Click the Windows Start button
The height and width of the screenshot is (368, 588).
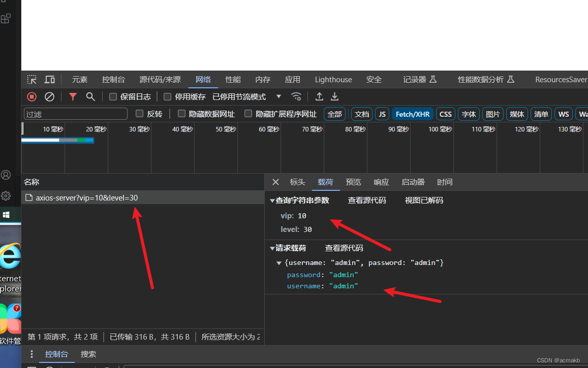[x=6, y=215]
